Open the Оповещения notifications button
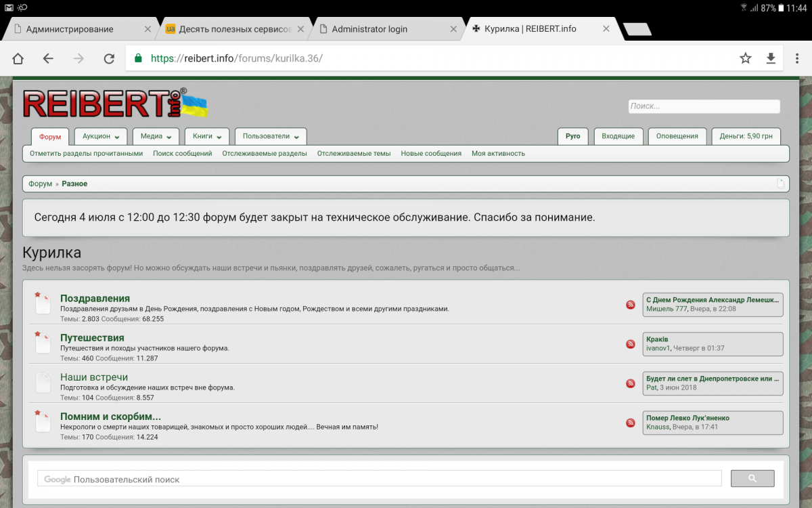 click(677, 136)
